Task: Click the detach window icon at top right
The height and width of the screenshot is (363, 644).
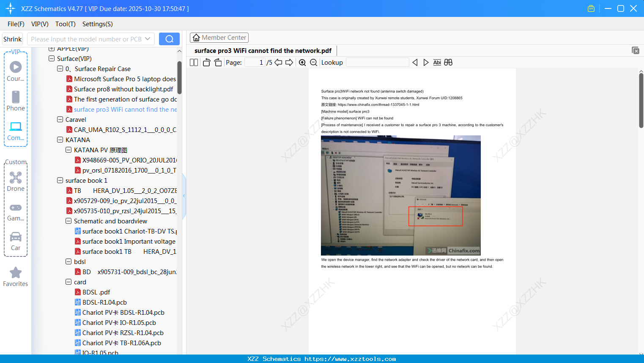Action: [636, 50]
